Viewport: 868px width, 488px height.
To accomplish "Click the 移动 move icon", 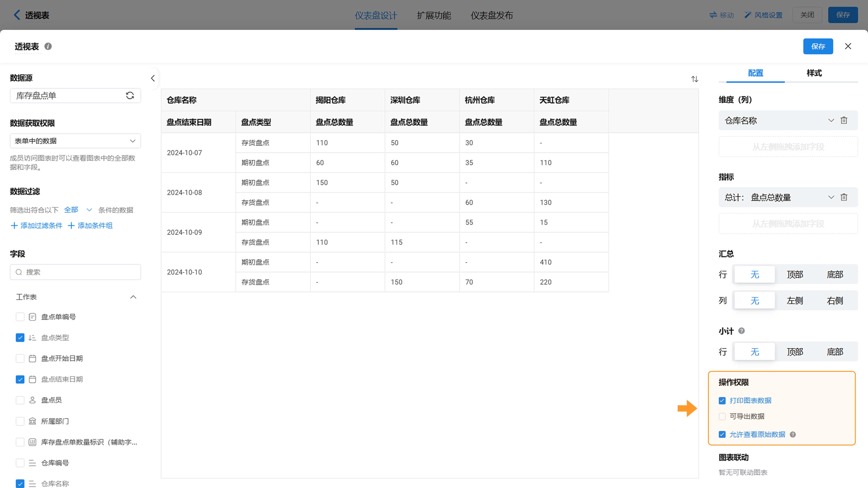I will (x=713, y=15).
